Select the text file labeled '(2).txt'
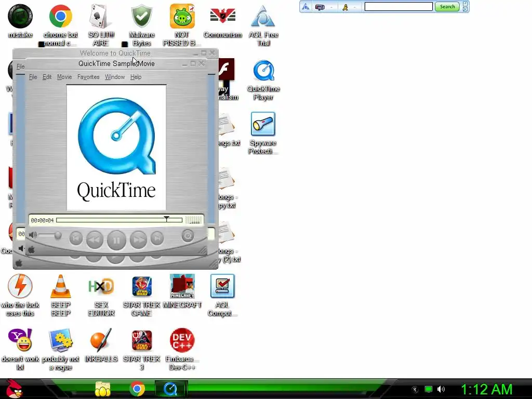 [228, 242]
